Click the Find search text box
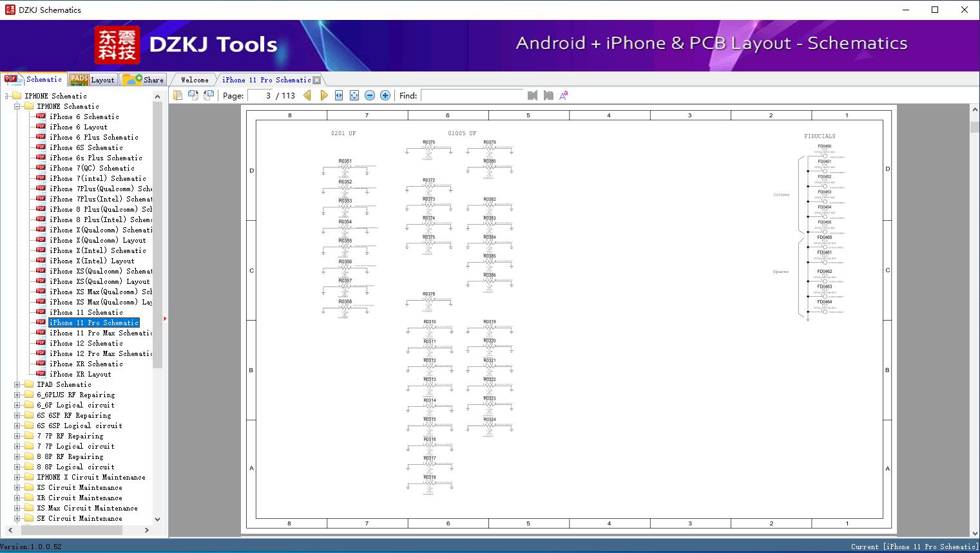This screenshot has width=980, height=553. click(x=472, y=95)
